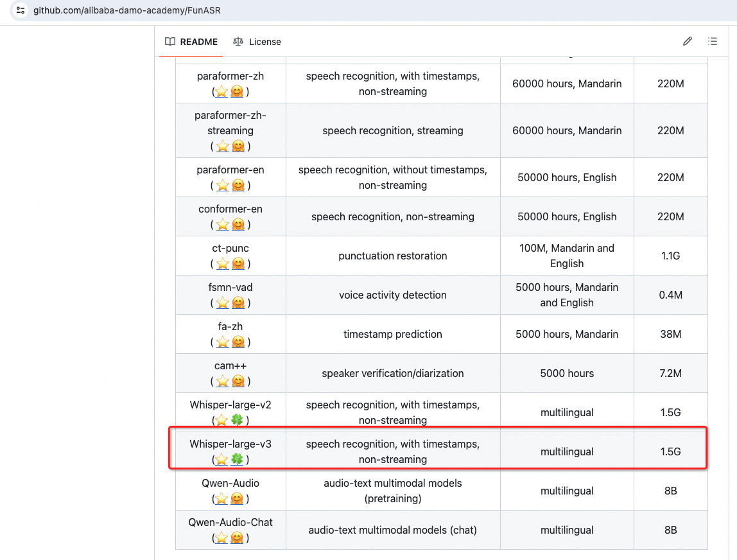The width and height of the screenshot is (737, 560).
Task: Click the '1.1G' size cell
Action: (671, 256)
